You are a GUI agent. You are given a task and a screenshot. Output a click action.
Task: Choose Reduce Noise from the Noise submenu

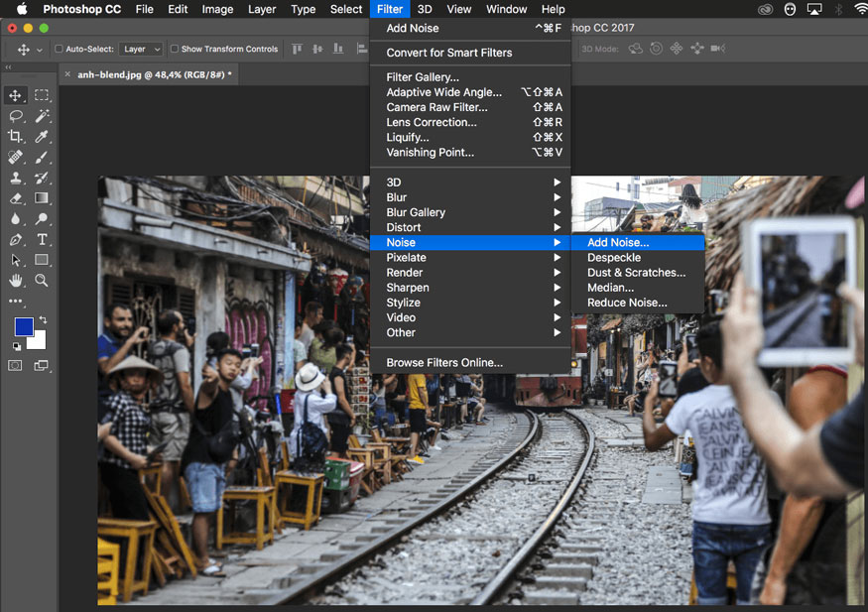[x=627, y=303]
